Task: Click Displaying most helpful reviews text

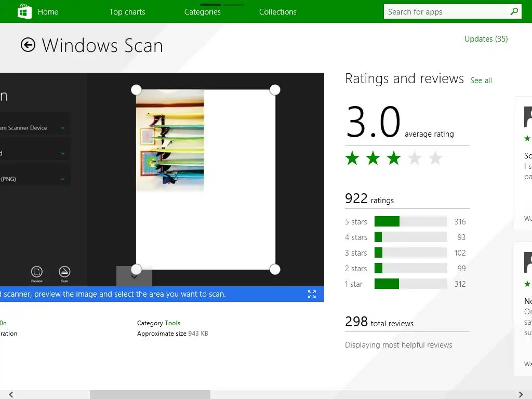Action: pos(398,345)
